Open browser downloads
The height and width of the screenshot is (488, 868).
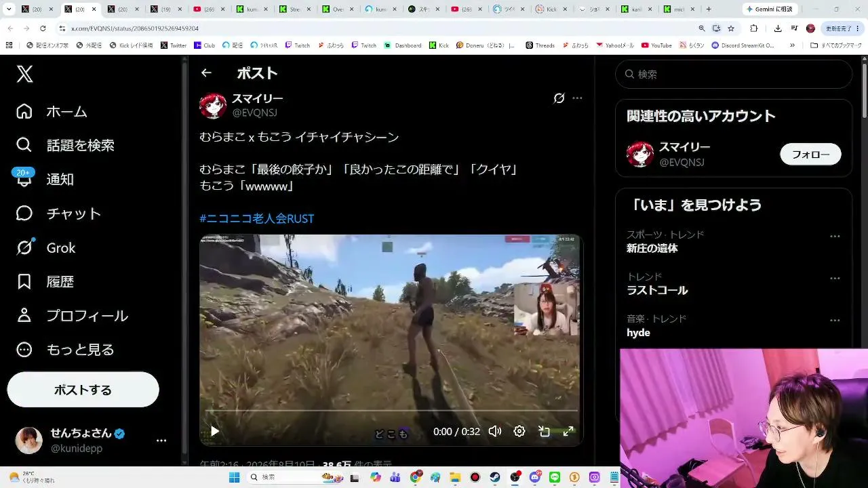tap(778, 28)
